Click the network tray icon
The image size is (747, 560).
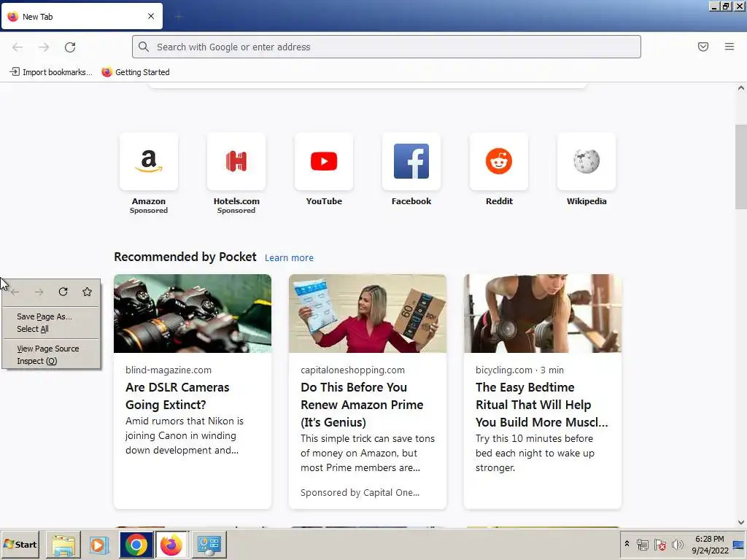[643, 544]
